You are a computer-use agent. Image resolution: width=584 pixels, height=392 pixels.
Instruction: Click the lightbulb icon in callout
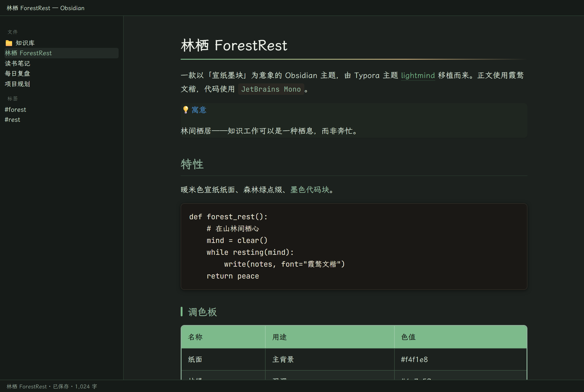pos(185,110)
